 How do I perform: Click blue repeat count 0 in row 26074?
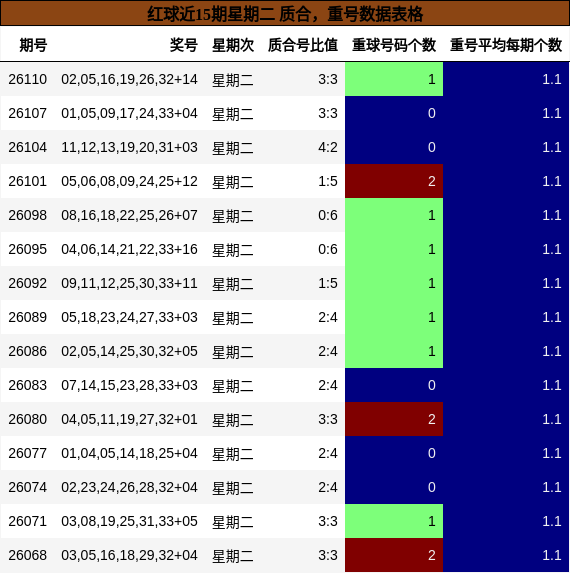coord(394,487)
